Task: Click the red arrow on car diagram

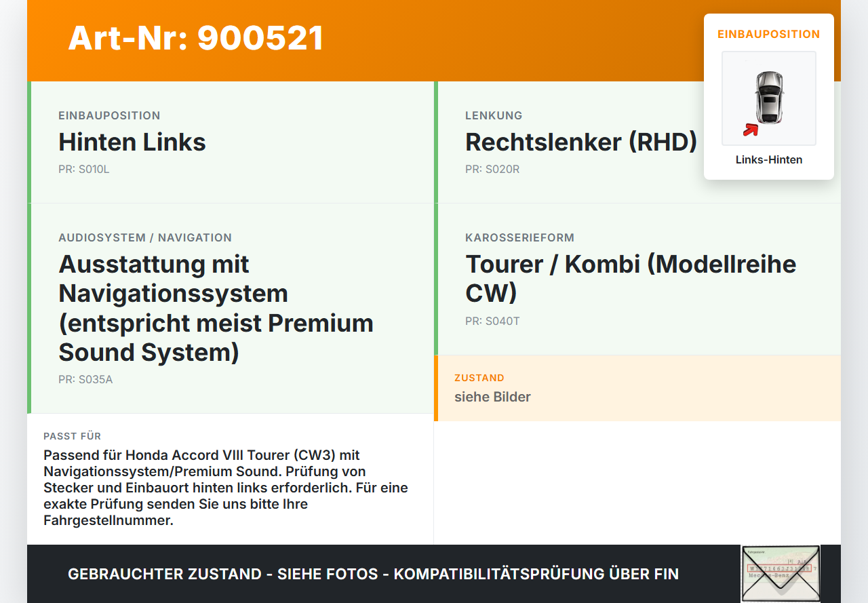Action: tap(751, 130)
